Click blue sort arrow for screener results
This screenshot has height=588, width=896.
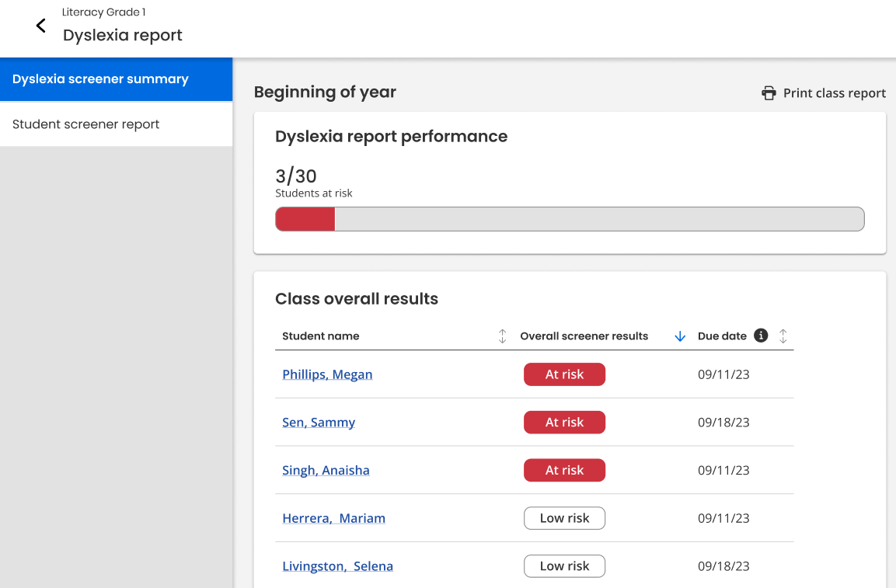680,336
